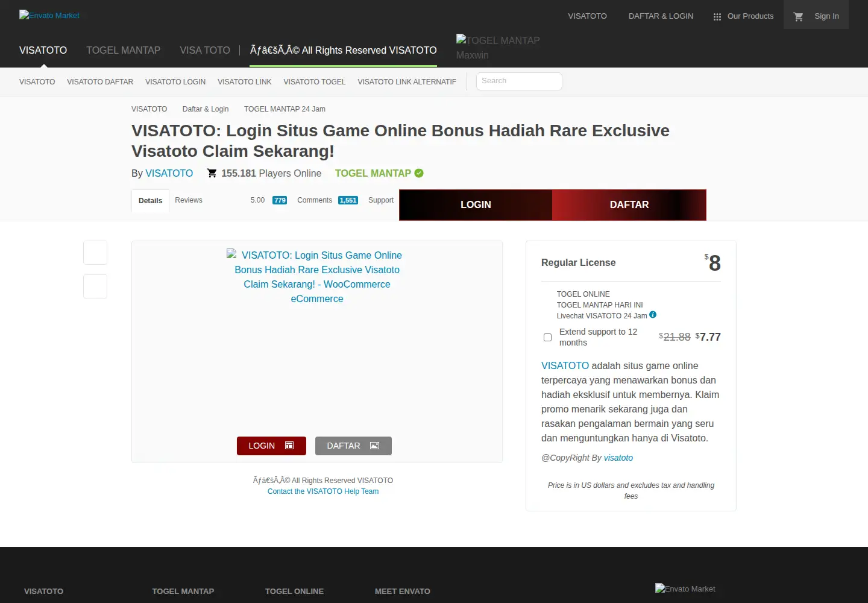Click the visatoto link after @CopyRight By
The image size is (868, 603).
point(618,458)
